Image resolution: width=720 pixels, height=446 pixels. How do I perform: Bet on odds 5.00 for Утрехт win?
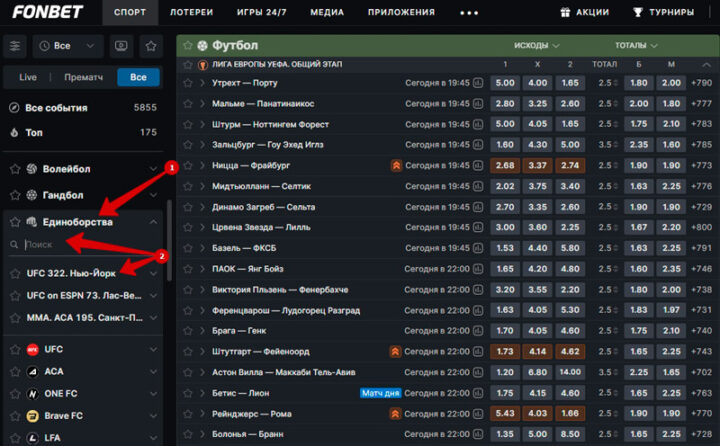[505, 83]
